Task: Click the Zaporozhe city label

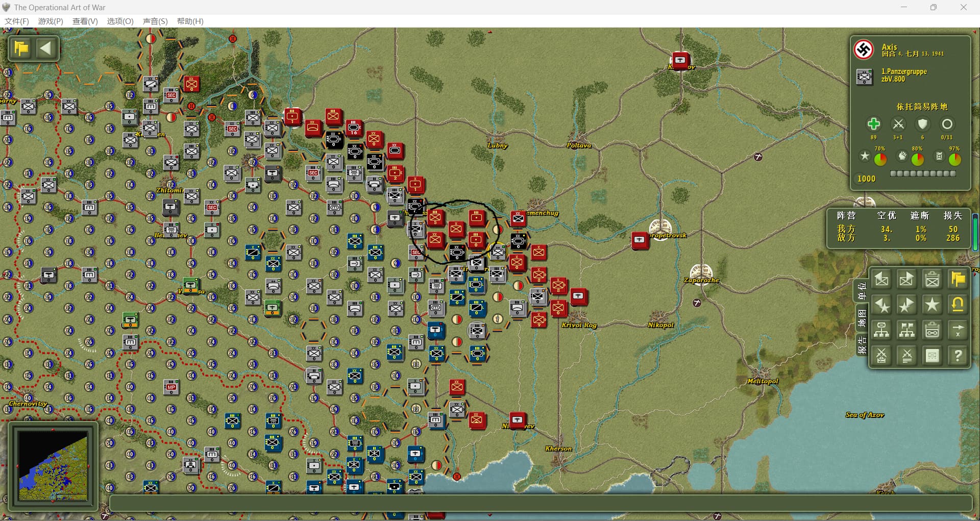Action: 701,280
